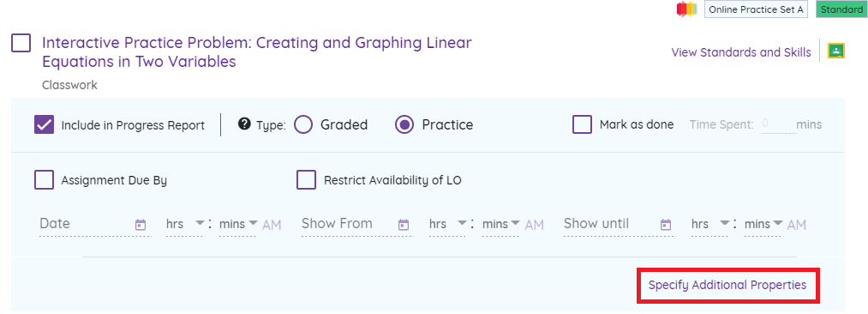Open Specify Additional Properties link
The height and width of the screenshot is (314, 868).
727,285
